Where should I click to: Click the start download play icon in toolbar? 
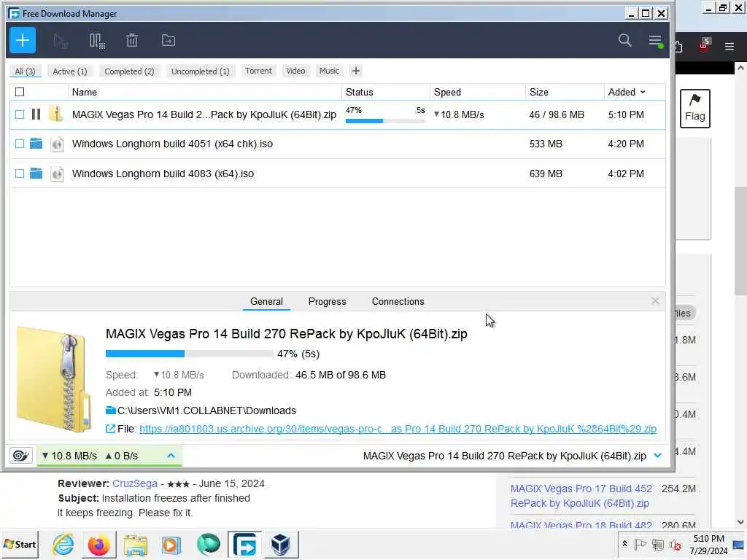(x=60, y=41)
